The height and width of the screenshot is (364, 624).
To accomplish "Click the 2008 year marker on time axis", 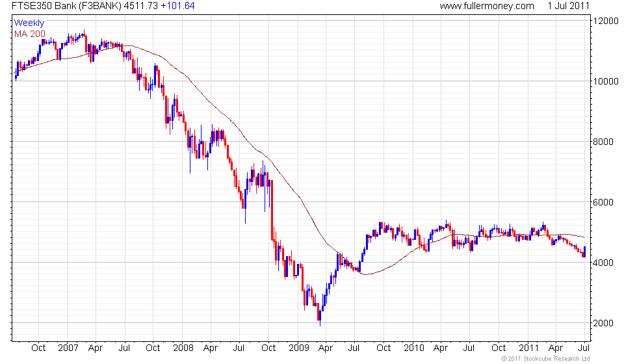I will pos(183,348).
